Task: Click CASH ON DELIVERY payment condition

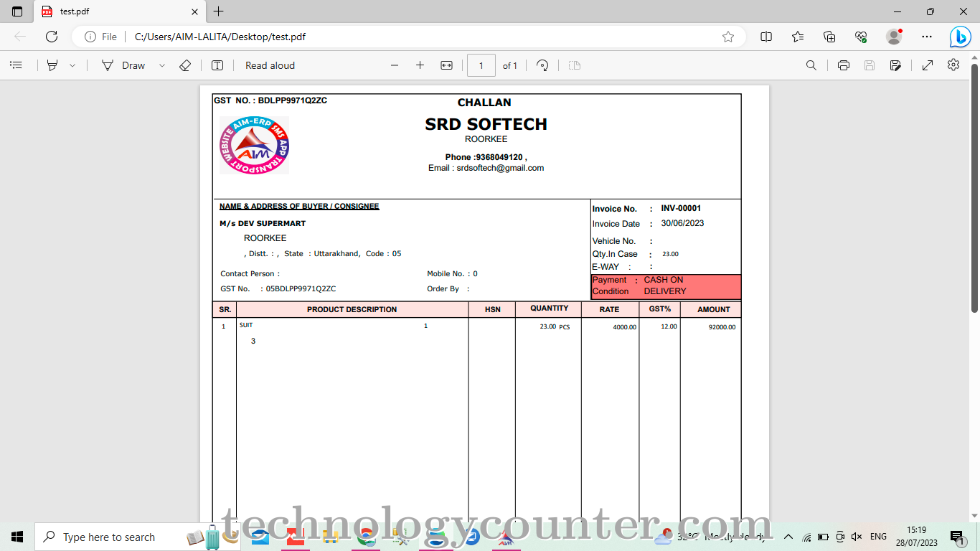Action: [x=664, y=286]
